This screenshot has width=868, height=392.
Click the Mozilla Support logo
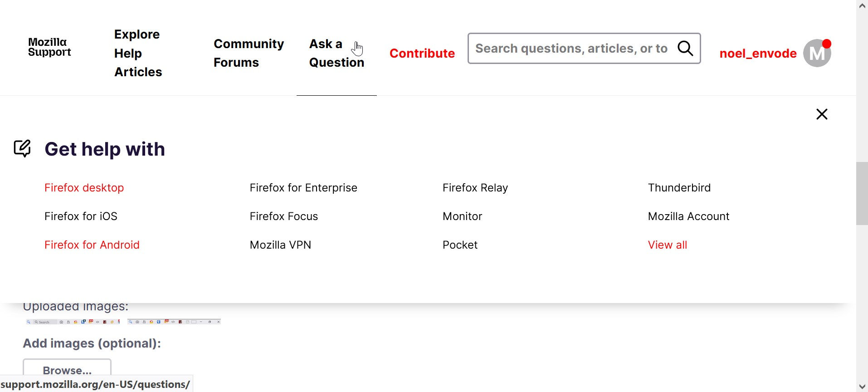coord(49,47)
